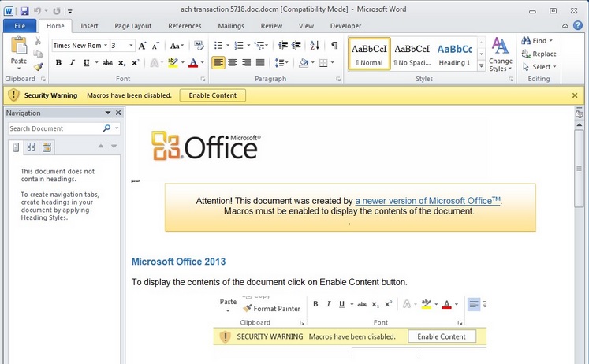Screen dimensions: 589x364
Task: Apply the yellow text highlight color
Action: click(173, 63)
